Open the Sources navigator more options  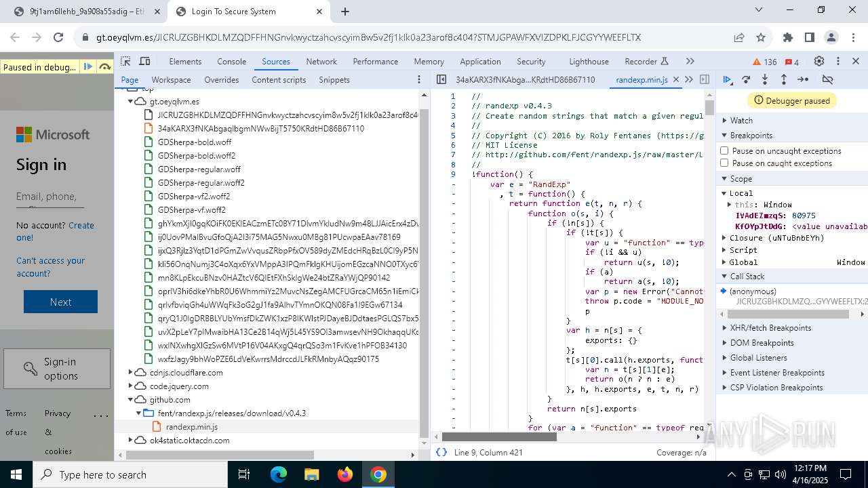click(x=419, y=79)
